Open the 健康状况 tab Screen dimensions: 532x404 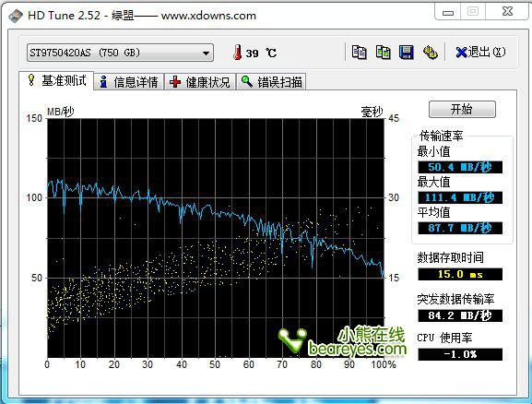tap(200, 82)
